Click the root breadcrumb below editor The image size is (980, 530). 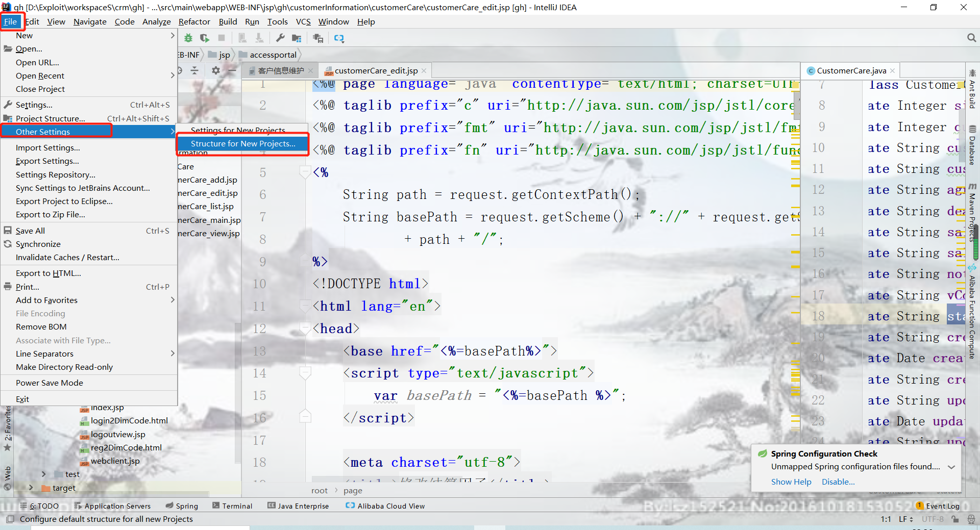tap(320, 491)
